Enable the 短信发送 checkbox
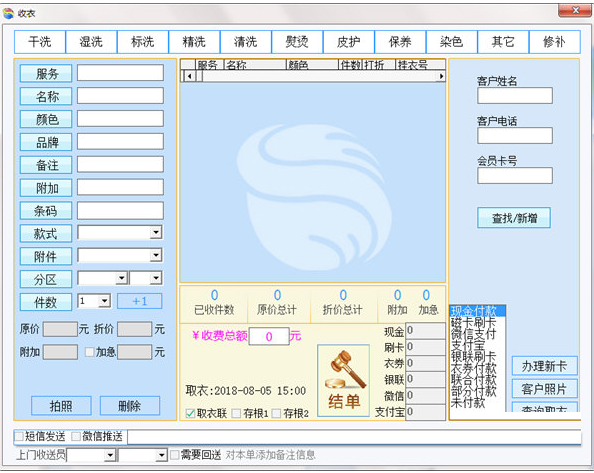Screen dimensions: 594x473 (19, 437)
